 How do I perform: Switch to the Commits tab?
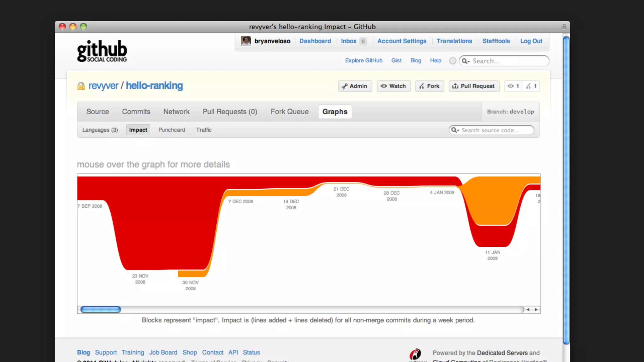tap(136, 112)
